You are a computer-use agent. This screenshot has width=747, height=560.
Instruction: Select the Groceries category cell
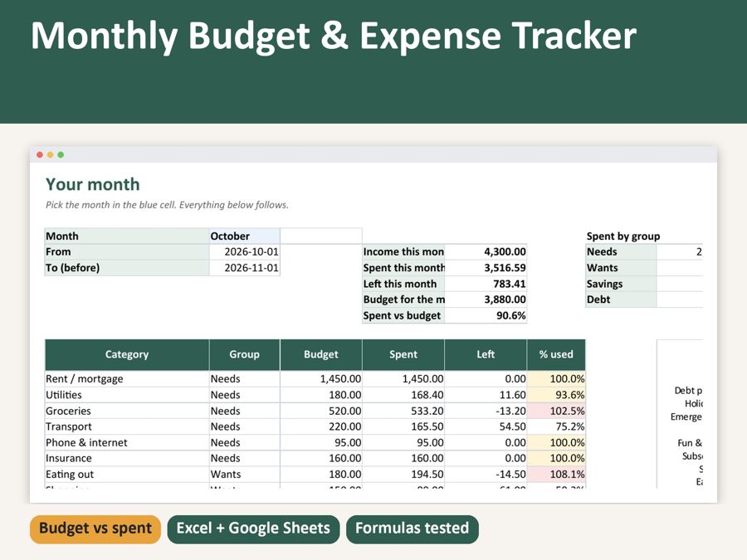[127, 411]
